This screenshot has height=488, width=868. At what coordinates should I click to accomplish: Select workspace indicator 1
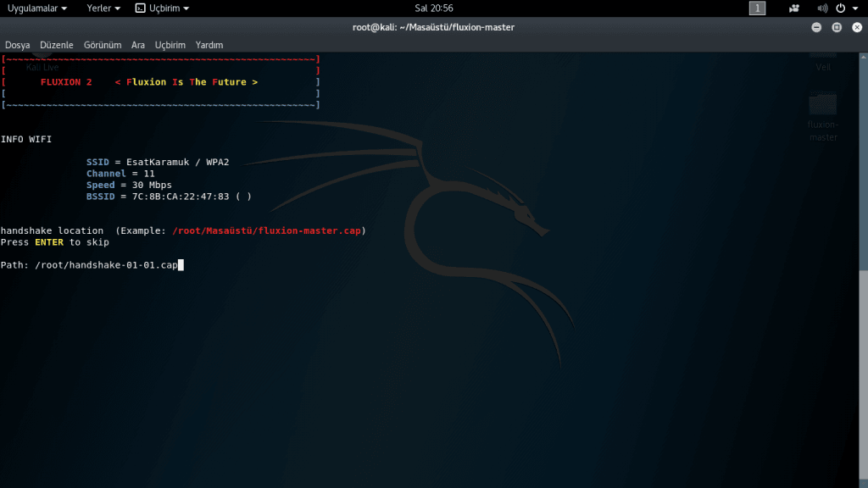click(x=757, y=8)
